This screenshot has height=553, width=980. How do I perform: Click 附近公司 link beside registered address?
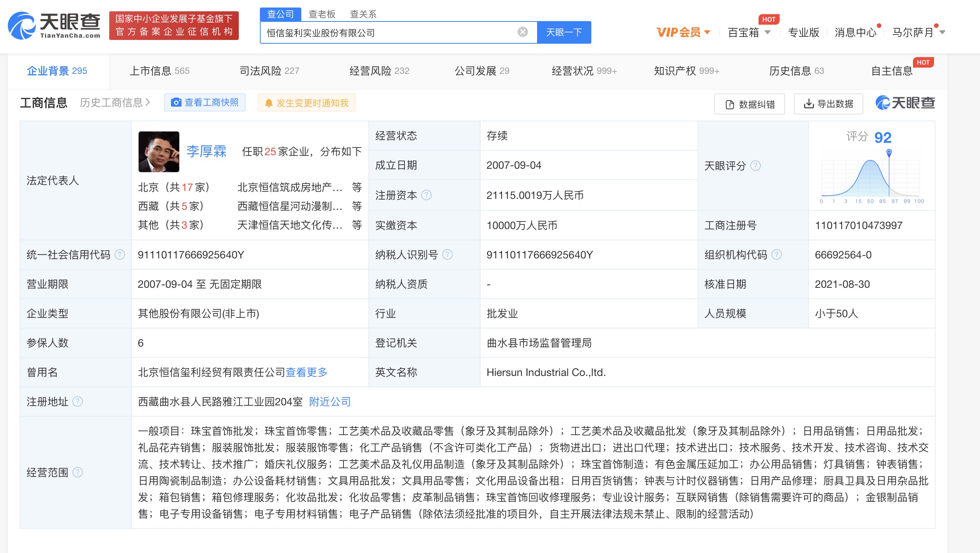tap(330, 402)
